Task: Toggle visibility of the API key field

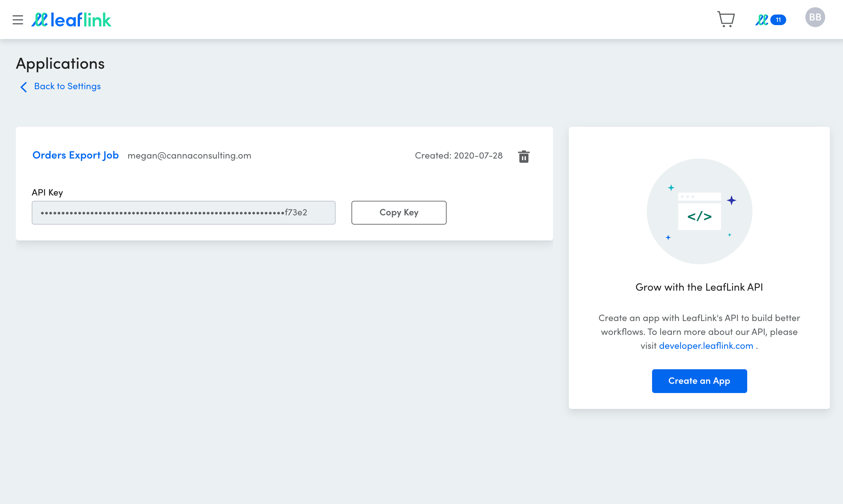Action: click(x=183, y=212)
